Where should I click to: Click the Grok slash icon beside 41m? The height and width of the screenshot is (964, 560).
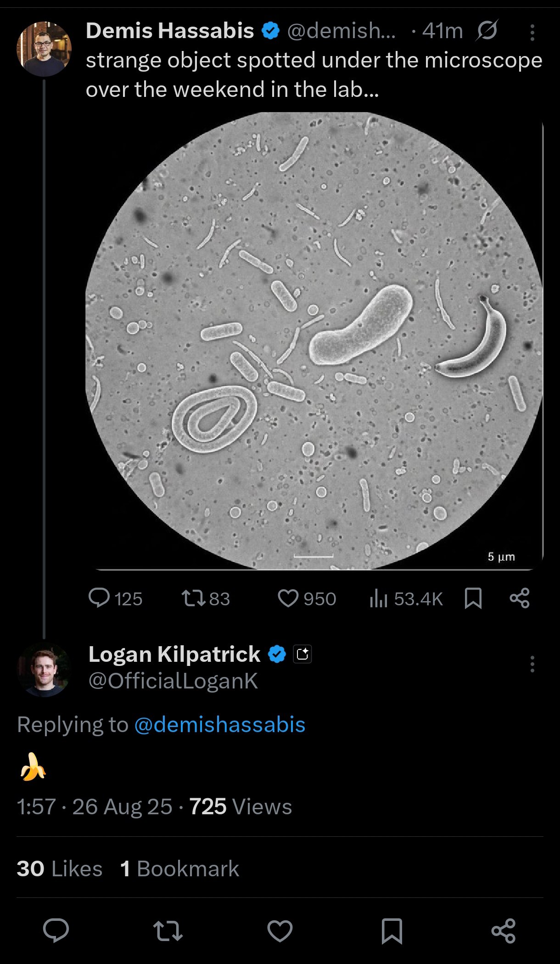tap(487, 31)
